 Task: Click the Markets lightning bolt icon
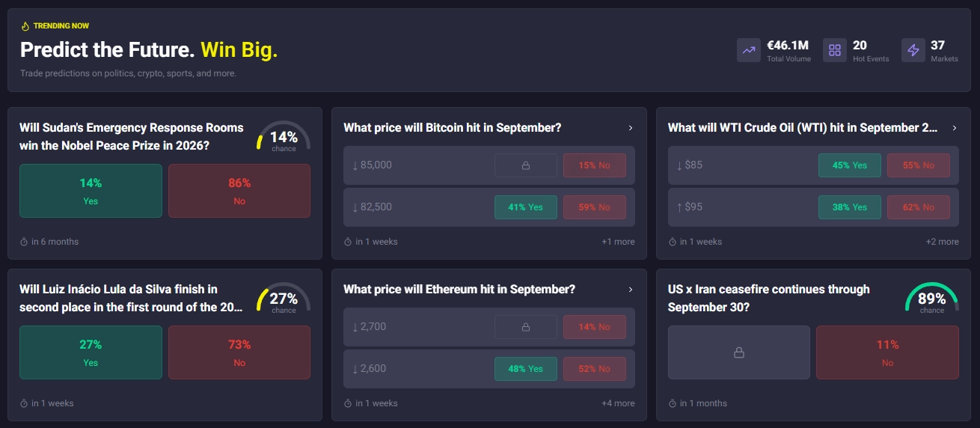(913, 50)
